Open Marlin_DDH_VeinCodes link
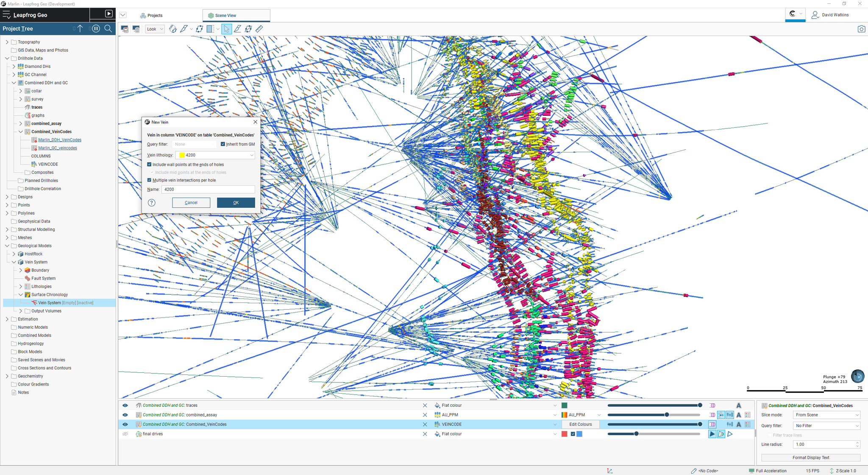The height and width of the screenshot is (475, 868). tap(60, 140)
